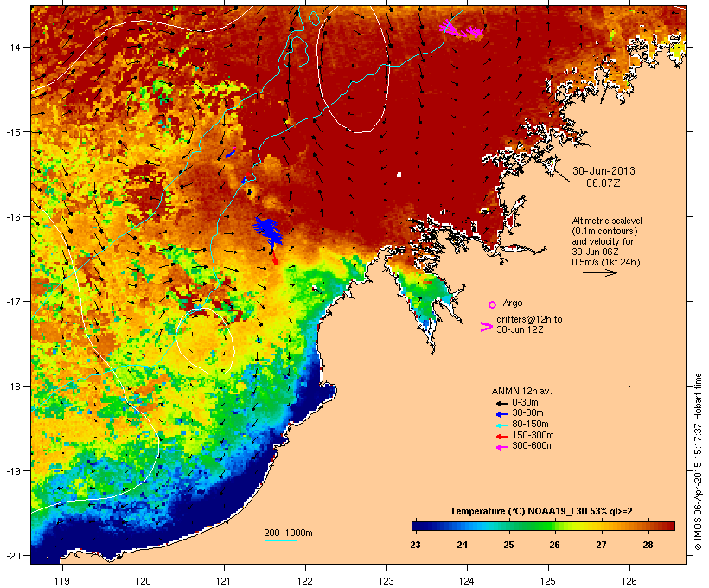This screenshot has width=709, height=588.
Task: Click the -14 latitude axis label
Action: tap(12, 47)
